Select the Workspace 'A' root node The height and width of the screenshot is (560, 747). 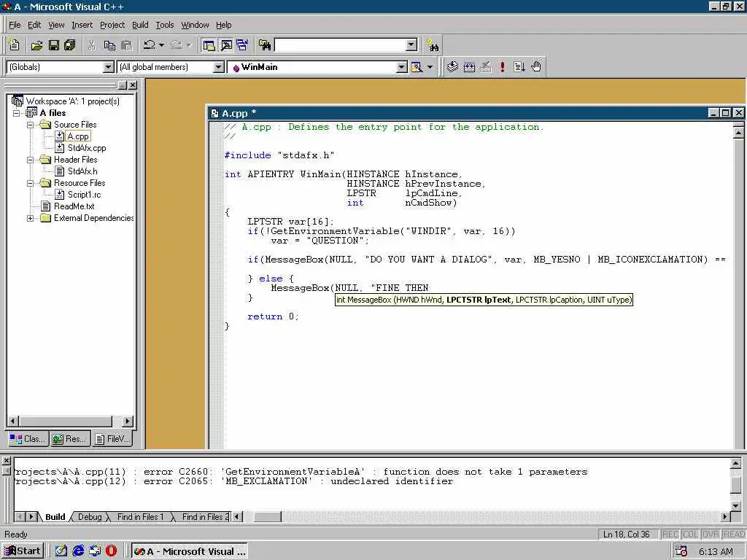(72, 101)
